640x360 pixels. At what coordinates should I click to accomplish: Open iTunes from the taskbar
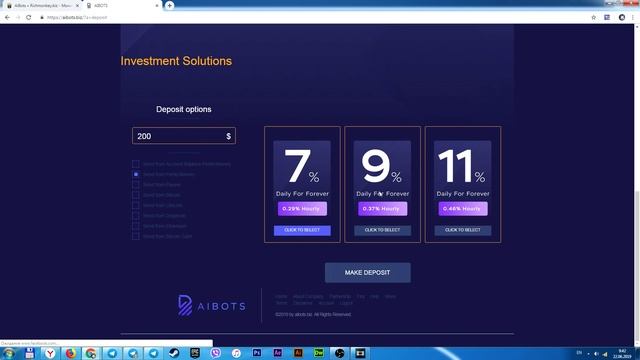click(236, 353)
